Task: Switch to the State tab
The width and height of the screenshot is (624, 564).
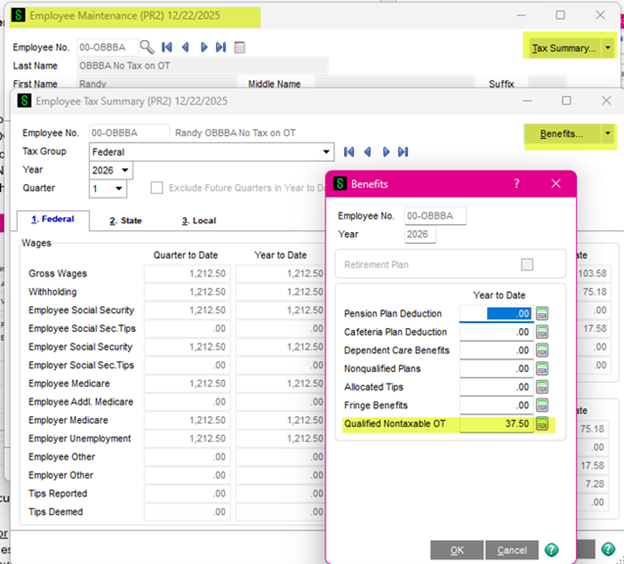Action: pyautogui.click(x=126, y=220)
